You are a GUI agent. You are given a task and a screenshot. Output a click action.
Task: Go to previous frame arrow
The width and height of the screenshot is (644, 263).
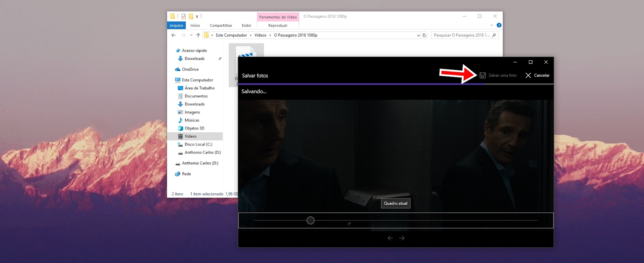[390, 238]
